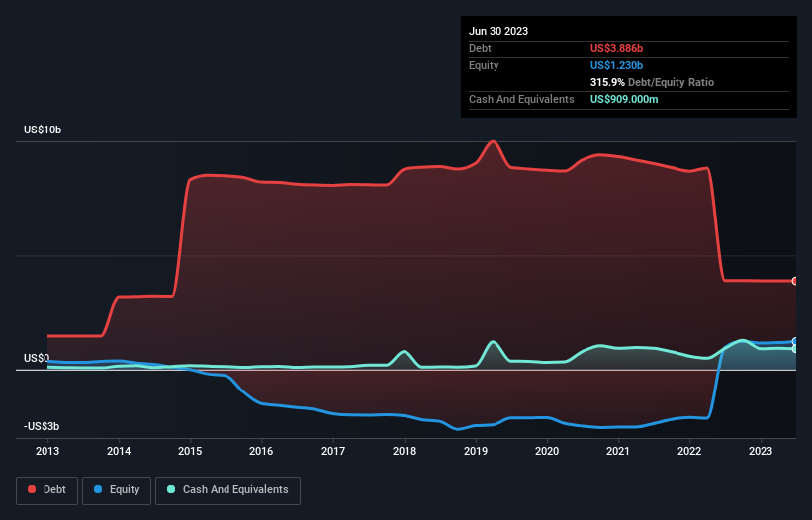This screenshot has height=520, width=812.
Task: Click the 315.9% Debt/Equity Ratio text
Action: pos(652,82)
